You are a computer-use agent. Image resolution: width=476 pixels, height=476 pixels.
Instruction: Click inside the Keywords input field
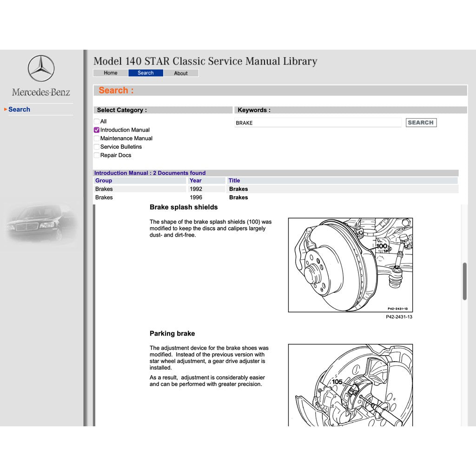click(x=317, y=122)
